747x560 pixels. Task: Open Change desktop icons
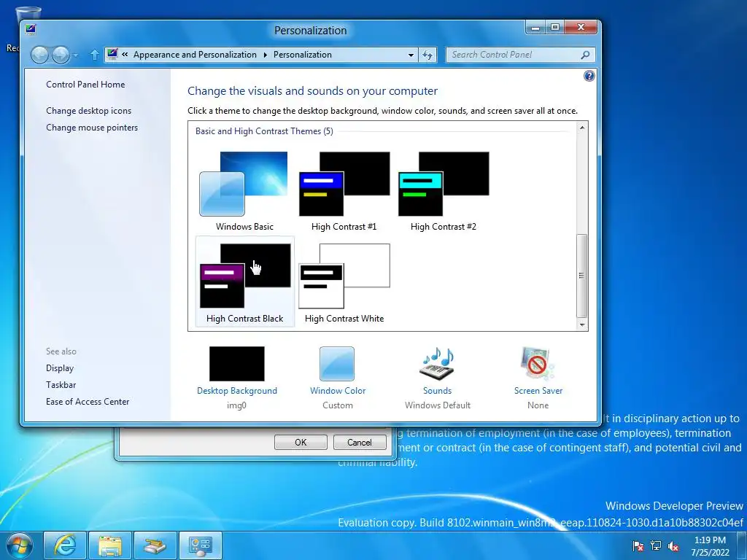tap(88, 111)
